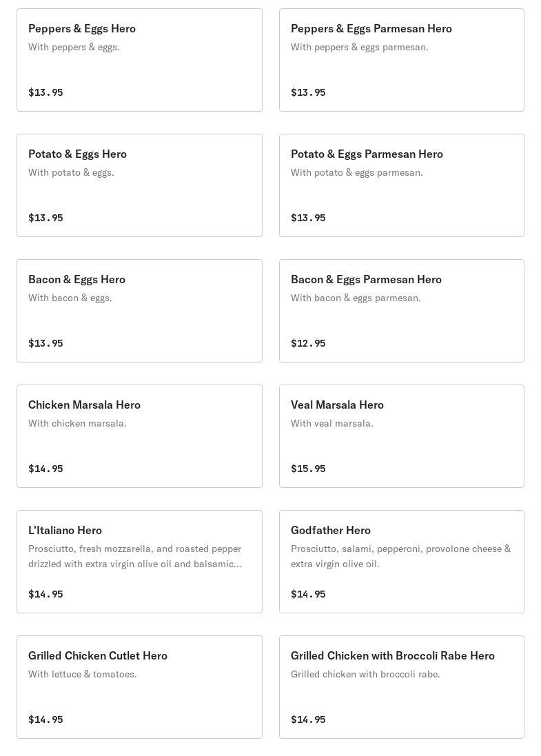Viewport: 541px width, 756px height.
Task: Select Bacon & Eggs Parmesan Hero
Action: [401, 311]
